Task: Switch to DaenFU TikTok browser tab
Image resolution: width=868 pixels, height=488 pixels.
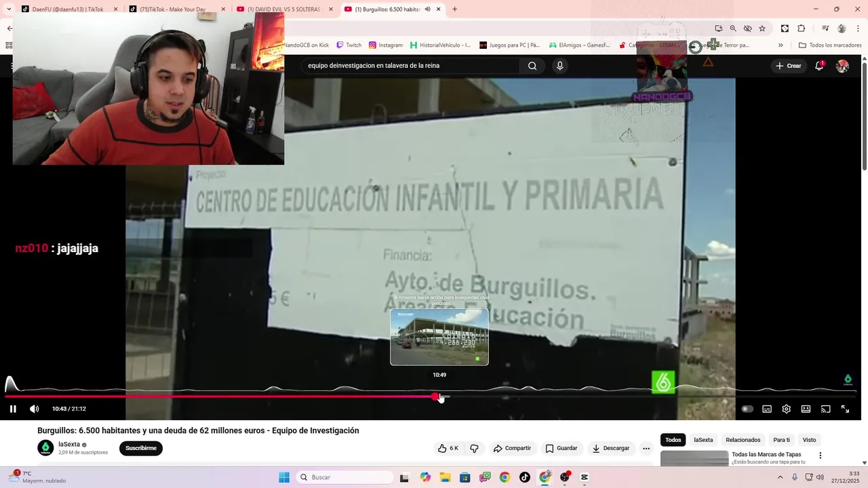Action: (x=68, y=9)
